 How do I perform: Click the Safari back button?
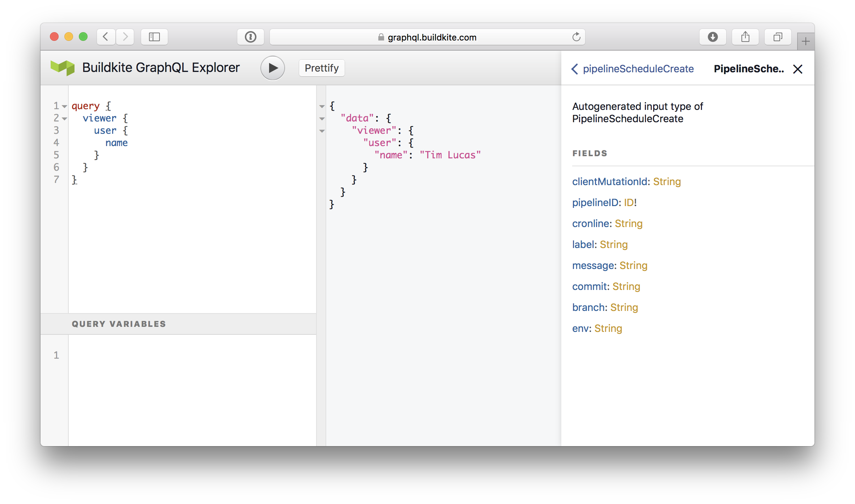(x=106, y=37)
